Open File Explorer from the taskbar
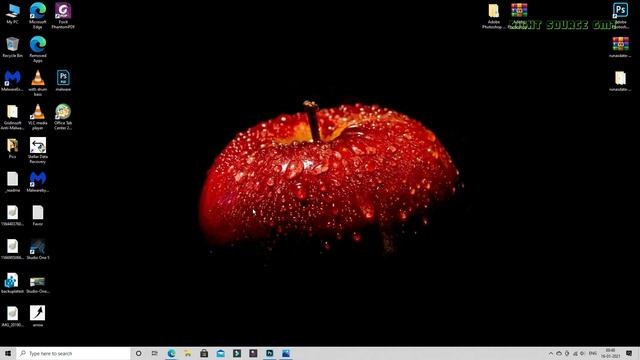 tap(188, 353)
